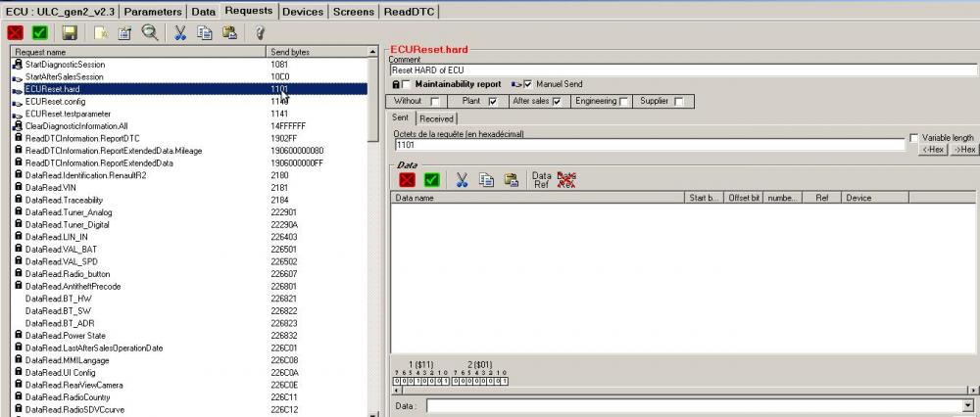Switch to the Screens tab
Screen dimensions: 980x417
coord(353,11)
